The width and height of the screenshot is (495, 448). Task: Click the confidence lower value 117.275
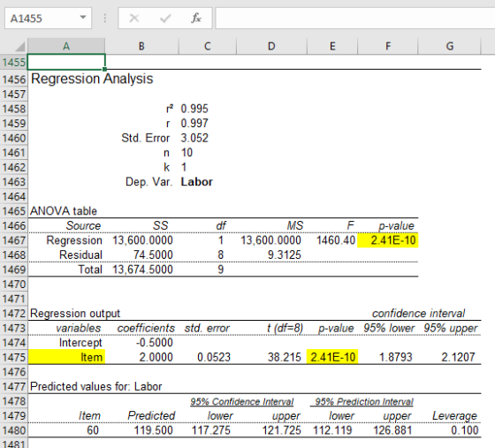[x=211, y=430]
